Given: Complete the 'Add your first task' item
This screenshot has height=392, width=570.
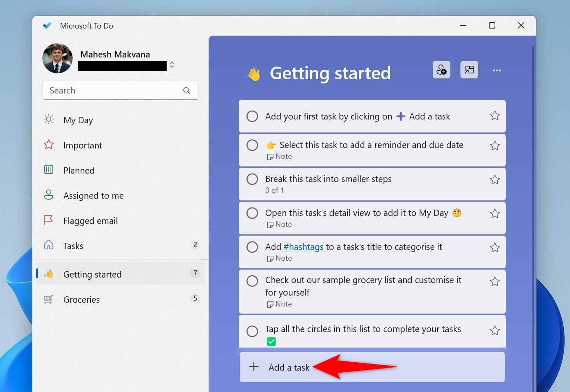Looking at the screenshot, I should point(252,116).
